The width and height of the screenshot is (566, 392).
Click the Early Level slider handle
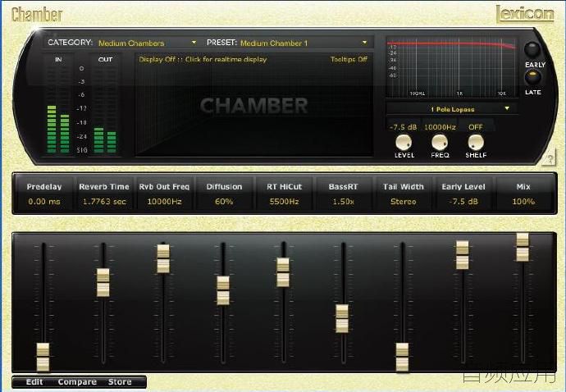463,255
